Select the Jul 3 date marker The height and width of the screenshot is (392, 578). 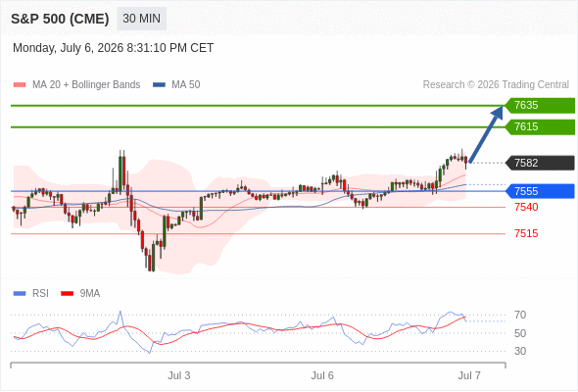(179, 375)
